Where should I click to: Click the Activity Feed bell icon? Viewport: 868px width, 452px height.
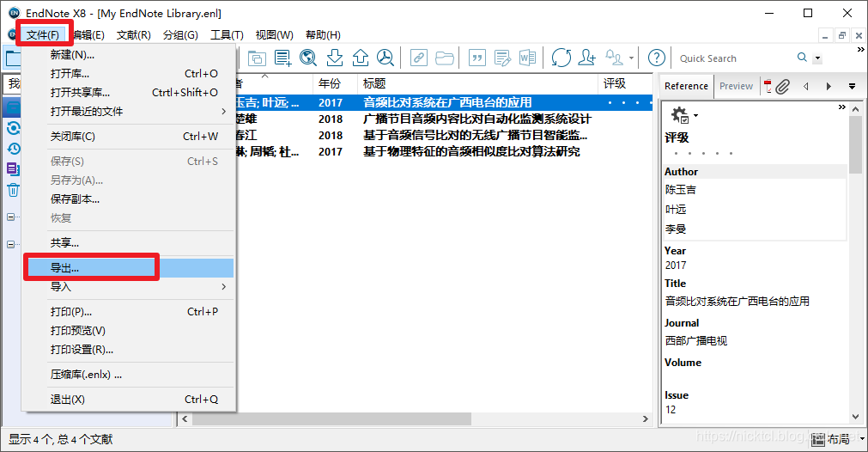tap(614, 58)
